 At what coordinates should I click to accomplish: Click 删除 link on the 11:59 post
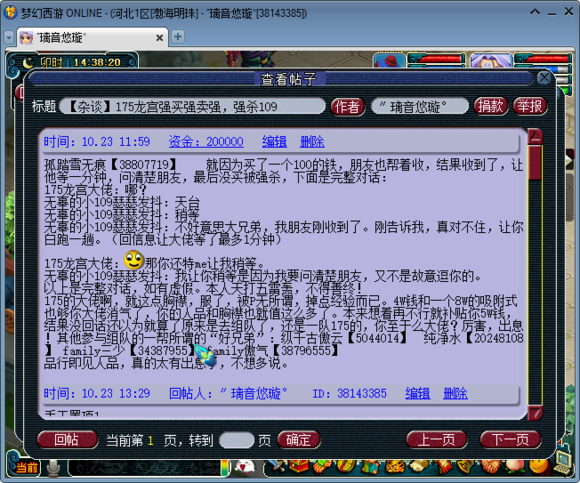[x=312, y=142]
